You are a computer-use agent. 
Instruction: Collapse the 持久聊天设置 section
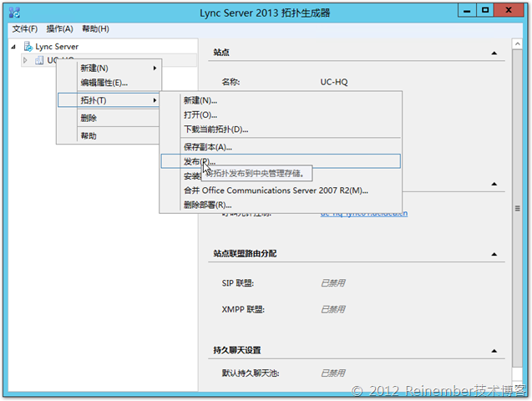pos(494,351)
